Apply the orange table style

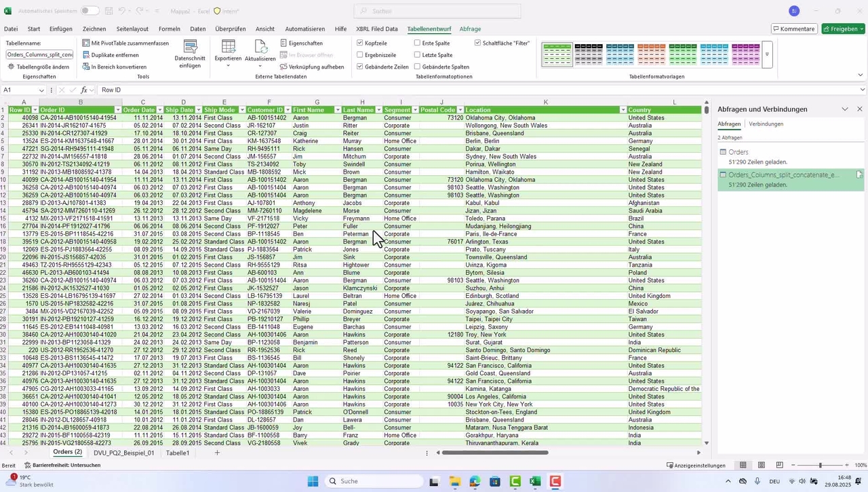[x=651, y=54]
